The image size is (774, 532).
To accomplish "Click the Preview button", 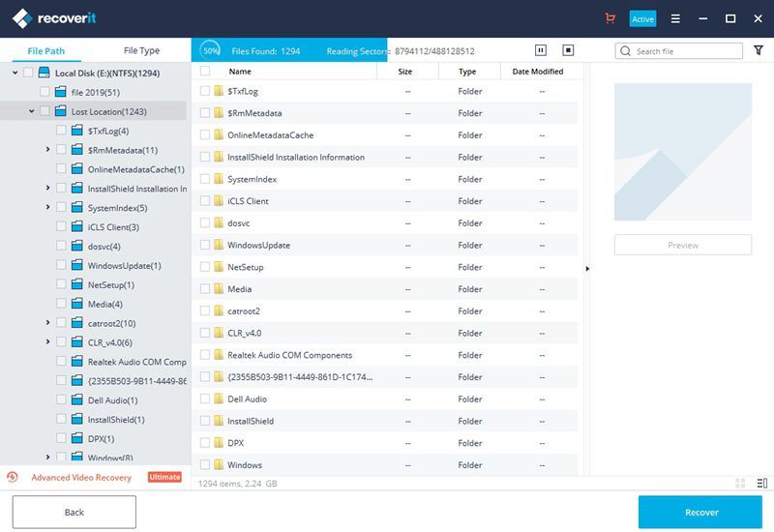I will [x=683, y=245].
